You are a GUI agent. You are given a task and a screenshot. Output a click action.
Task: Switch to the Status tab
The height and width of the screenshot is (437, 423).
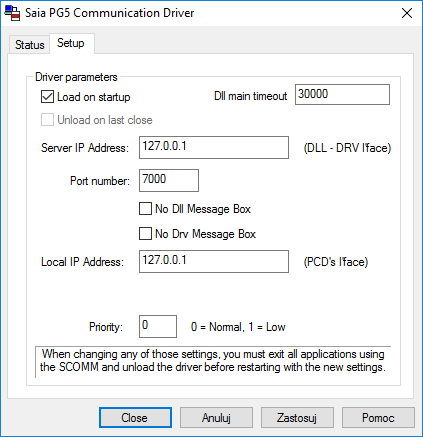[x=29, y=45]
